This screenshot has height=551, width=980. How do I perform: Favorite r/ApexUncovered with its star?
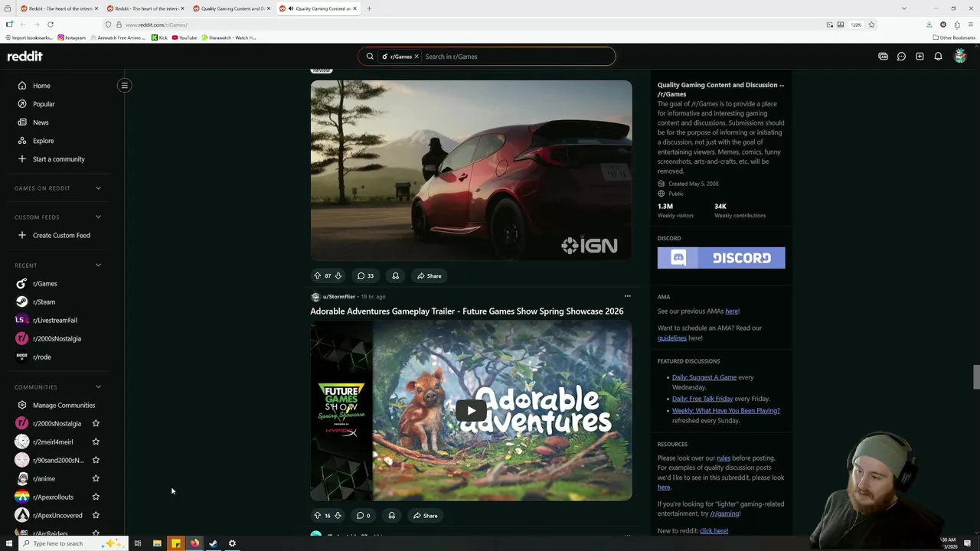tap(96, 515)
